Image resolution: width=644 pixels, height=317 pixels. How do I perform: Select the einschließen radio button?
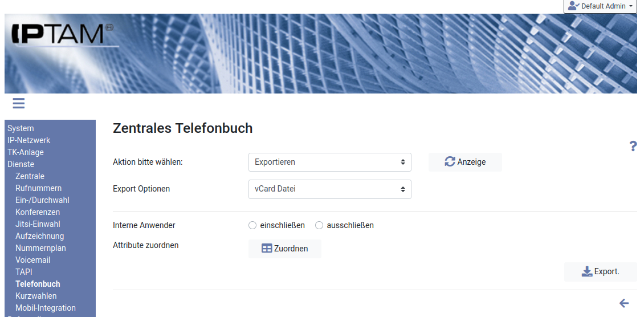tap(252, 225)
